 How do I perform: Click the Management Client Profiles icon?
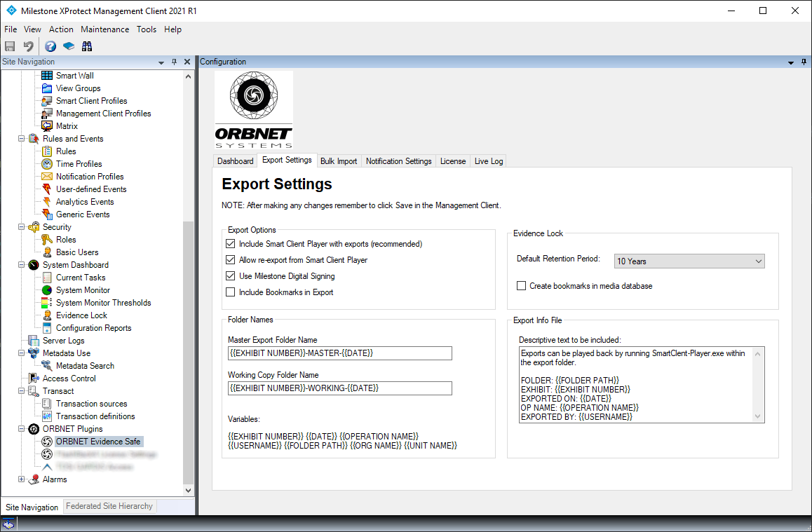47,114
